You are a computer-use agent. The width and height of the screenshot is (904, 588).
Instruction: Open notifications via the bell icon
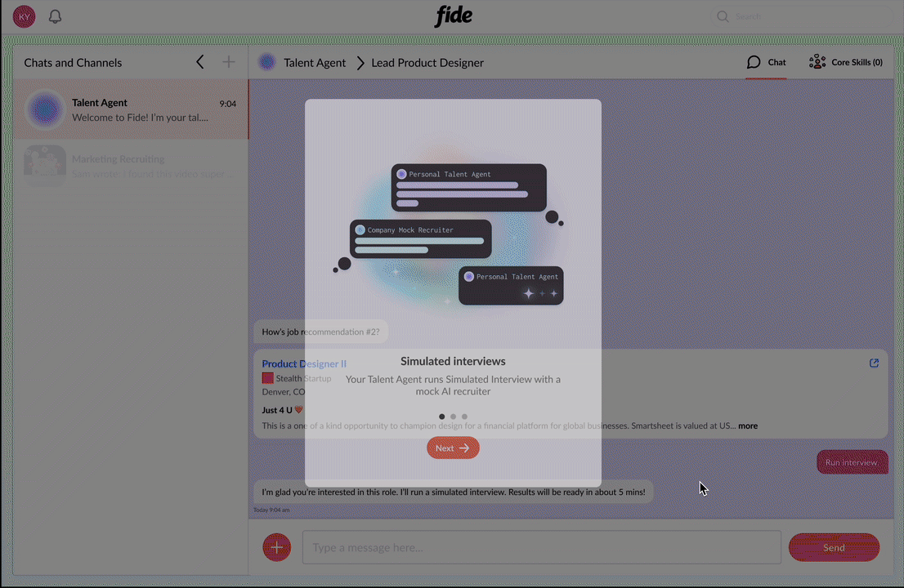click(x=55, y=16)
